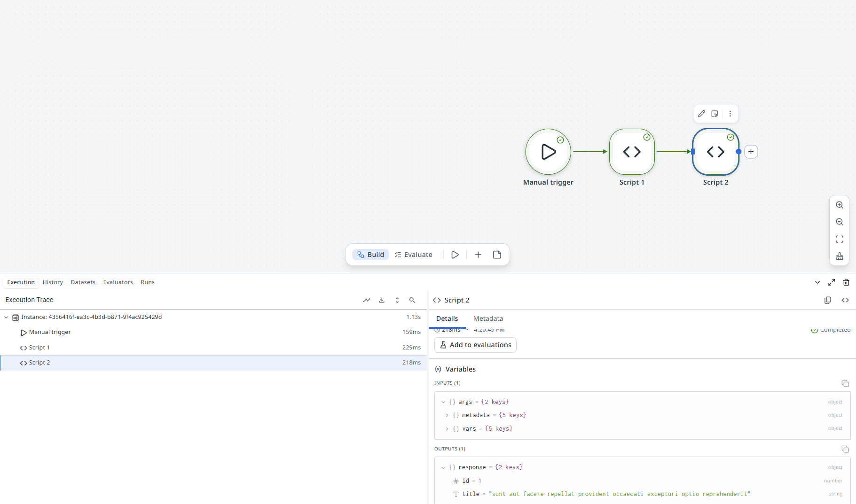
Task: Search the execution trace
Action: [x=412, y=300]
